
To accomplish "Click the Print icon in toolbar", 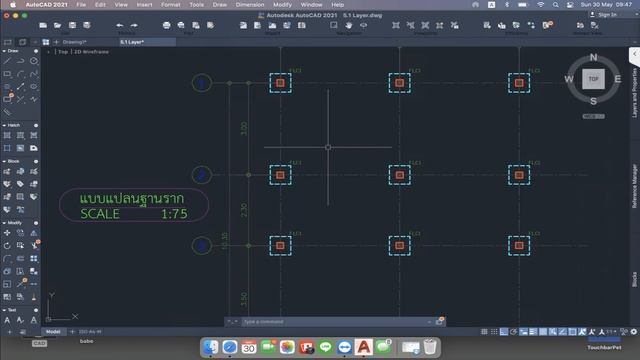I will pyautogui.click(x=167, y=25).
